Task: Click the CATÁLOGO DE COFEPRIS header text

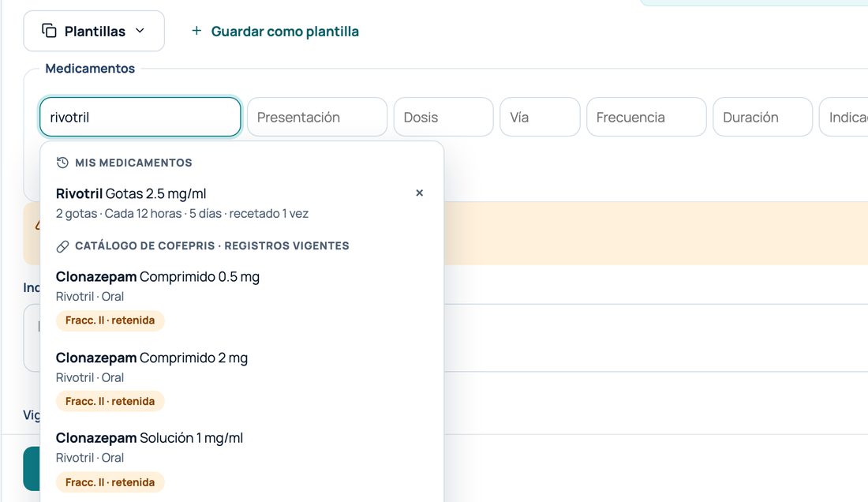Action: click(145, 245)
